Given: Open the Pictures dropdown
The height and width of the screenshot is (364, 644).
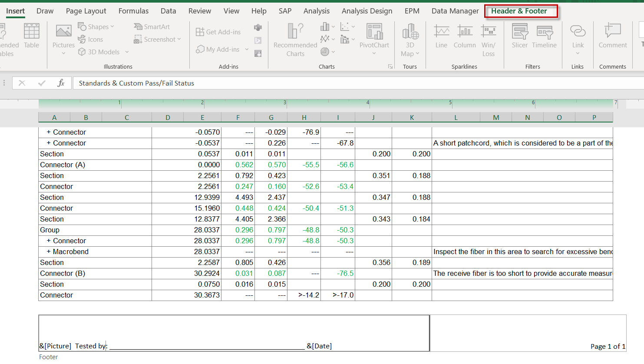Looking at the screenshot, I should (x=63, y=53).
